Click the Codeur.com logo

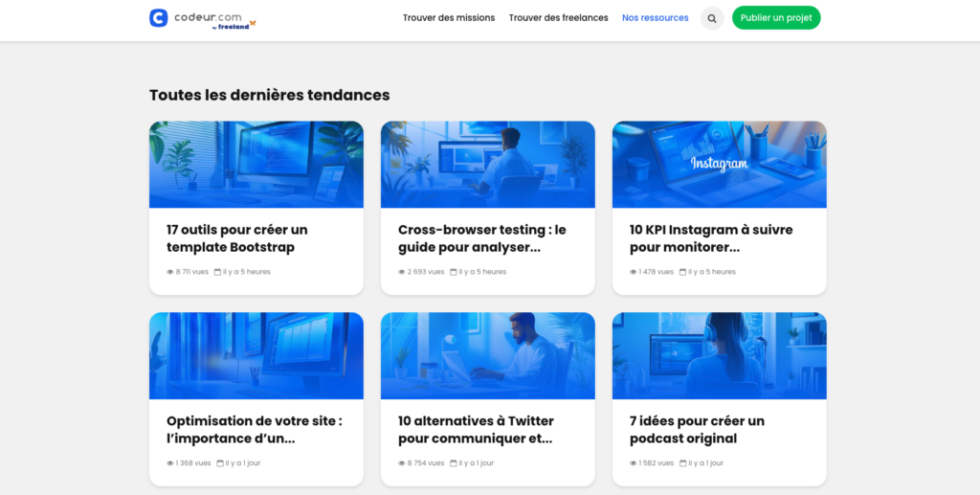[x=202, y=18]
